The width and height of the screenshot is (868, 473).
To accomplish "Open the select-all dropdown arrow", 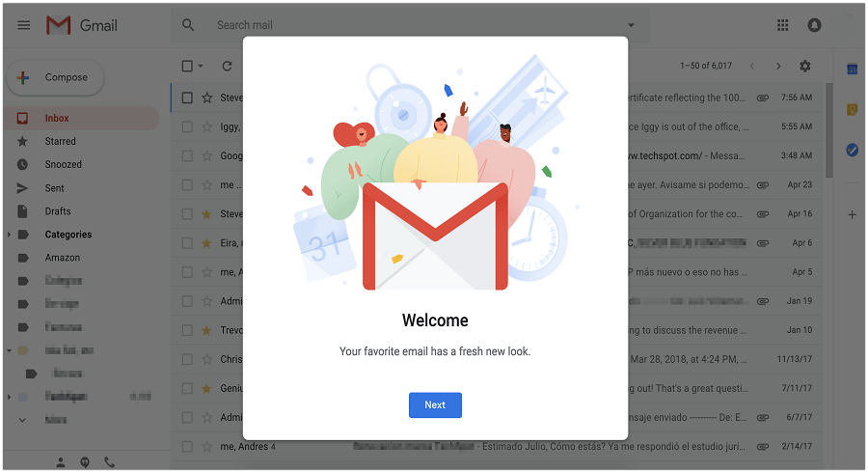I will tap(201, 66).
